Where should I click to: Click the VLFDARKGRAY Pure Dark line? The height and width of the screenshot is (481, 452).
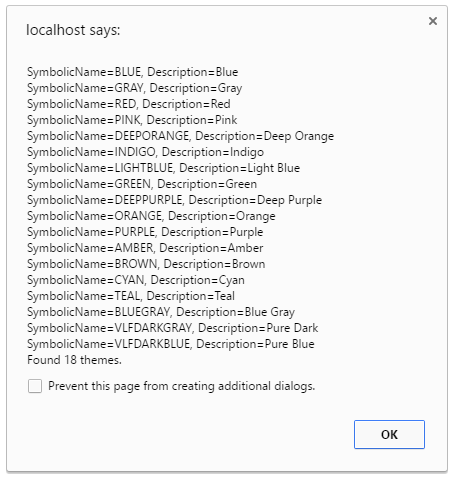point(173,328)
